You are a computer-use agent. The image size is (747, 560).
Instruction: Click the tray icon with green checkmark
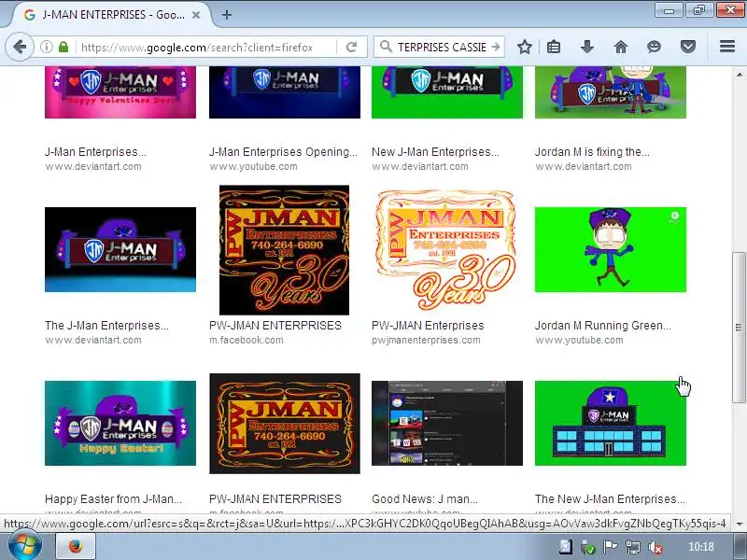click(588, 547)
